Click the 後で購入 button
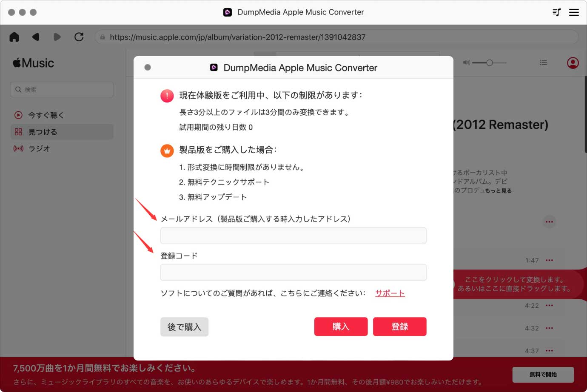Image resolution: width=587 pixels, height=392 pixels. (x=184, y=327)
